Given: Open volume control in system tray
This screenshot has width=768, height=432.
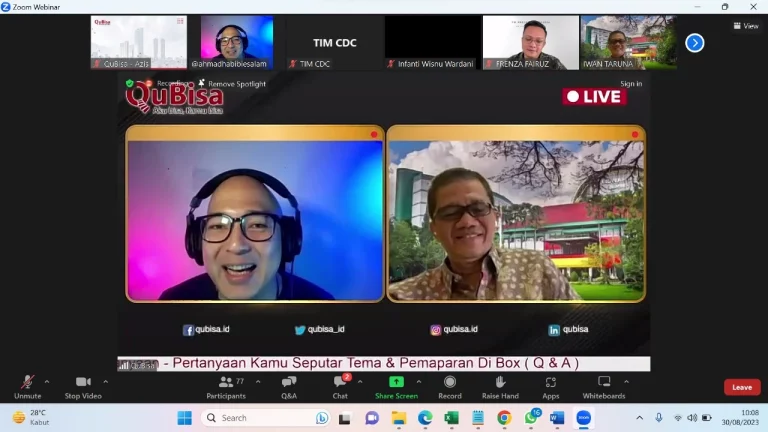Looking at the screenshot, I should [x=692, y=418].
